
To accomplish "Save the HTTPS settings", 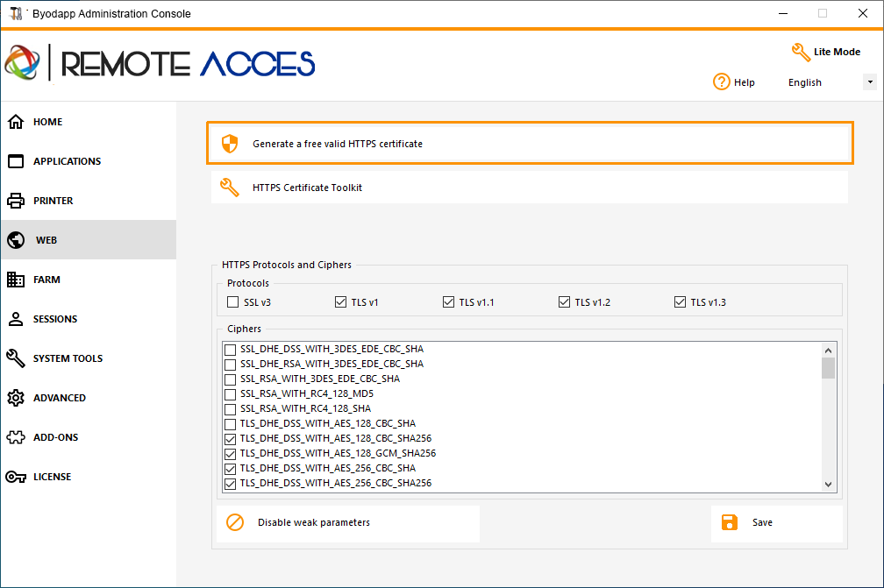I will click(x=776, y=523).
